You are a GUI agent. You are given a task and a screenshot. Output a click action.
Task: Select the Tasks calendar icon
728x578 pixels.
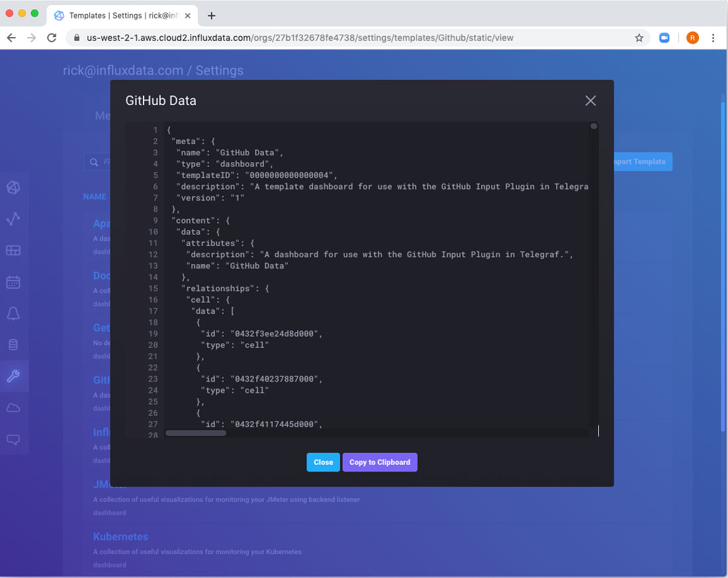click(13, 282)
